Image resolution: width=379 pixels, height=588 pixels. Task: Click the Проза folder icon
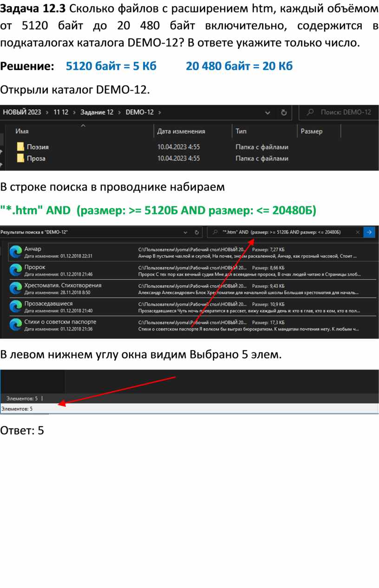tap(20, 159)
